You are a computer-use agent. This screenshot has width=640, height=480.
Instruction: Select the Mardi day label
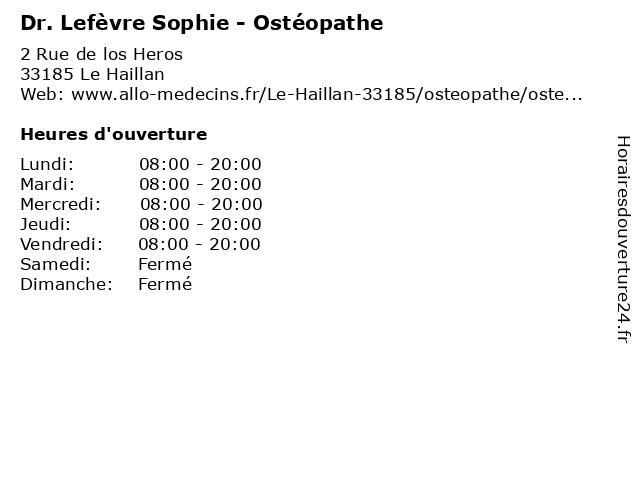48,184
